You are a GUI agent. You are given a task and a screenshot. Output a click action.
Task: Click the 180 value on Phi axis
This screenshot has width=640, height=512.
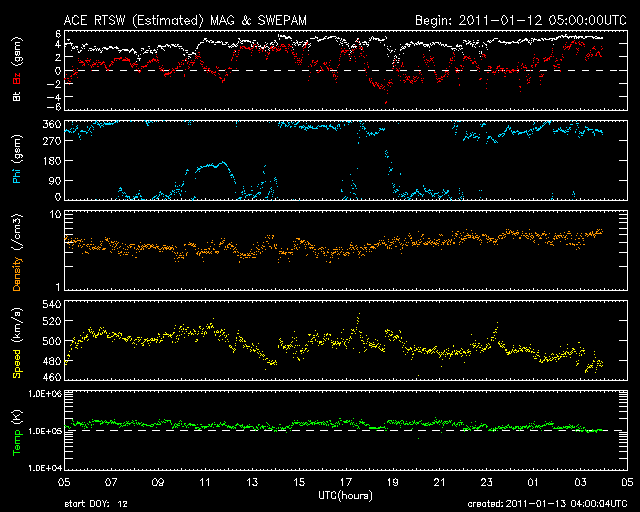tap(52, 161)
